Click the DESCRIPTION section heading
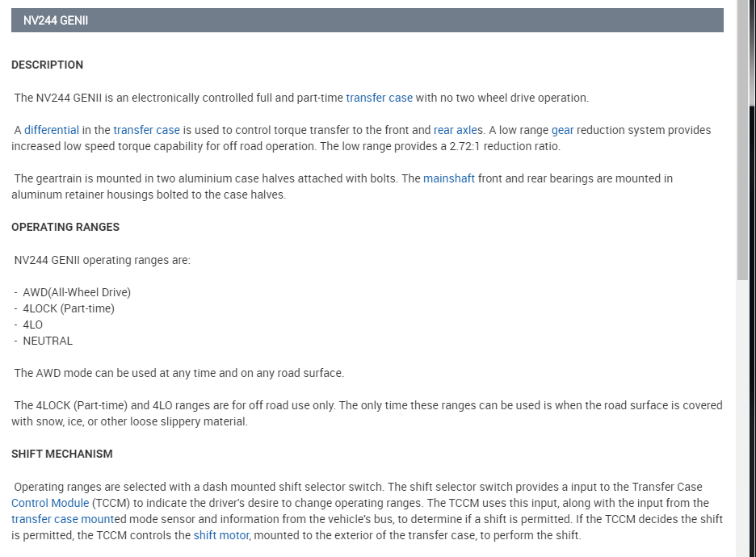Screen dimensions: 756x557 click(x=47, y=65)
